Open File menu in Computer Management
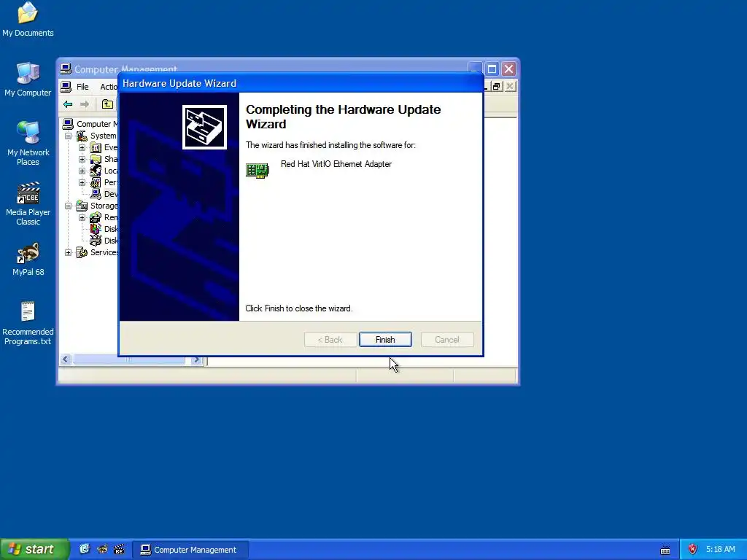The width and height of the screenshot is (747, 560). 82,87
